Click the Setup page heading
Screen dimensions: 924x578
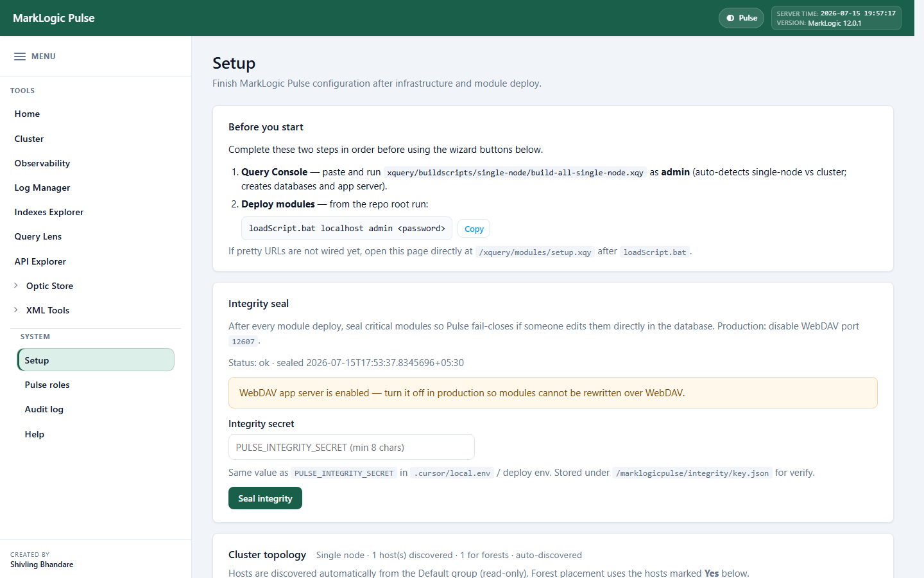[234, 63]
